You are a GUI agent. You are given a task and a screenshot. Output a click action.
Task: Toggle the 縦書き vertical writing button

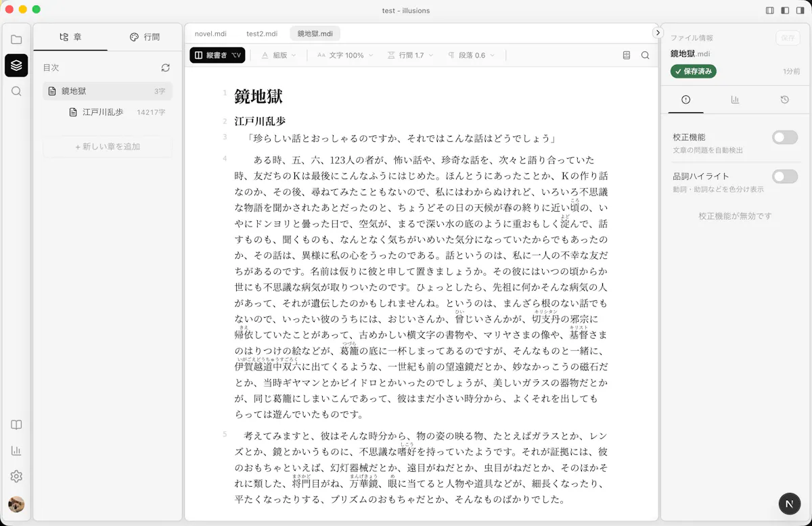coord(217,55)
